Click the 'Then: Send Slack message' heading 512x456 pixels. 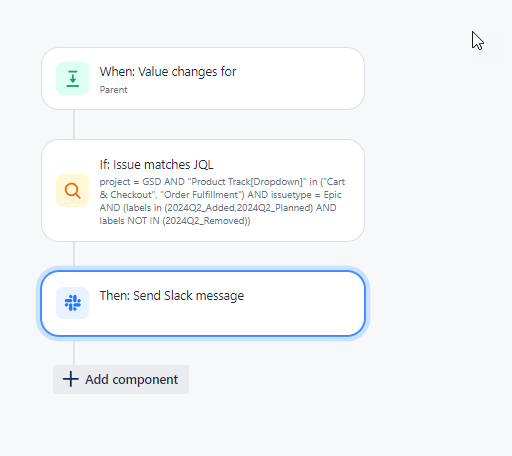pyautogui.click(x=172, y=296)
